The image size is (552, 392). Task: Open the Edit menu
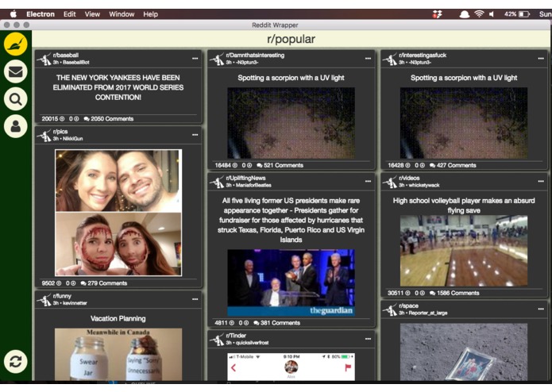69,14
